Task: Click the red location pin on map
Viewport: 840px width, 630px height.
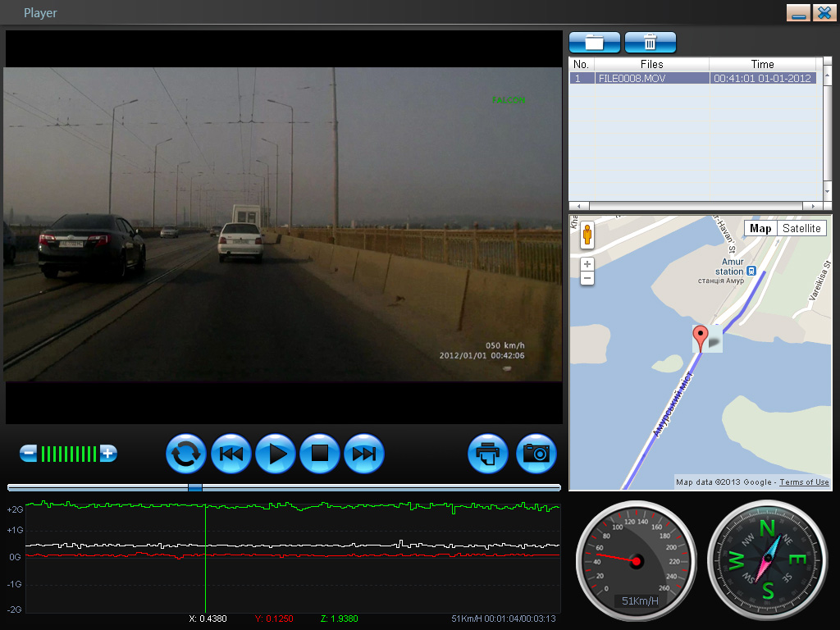Action: (x=700, y=336)
